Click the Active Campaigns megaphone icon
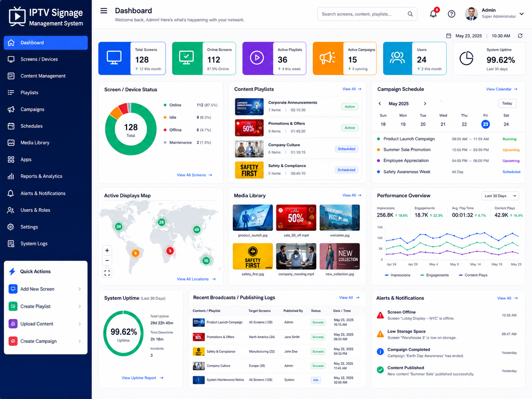The width and height of the screenshot is (532, 399). (327, 58)
